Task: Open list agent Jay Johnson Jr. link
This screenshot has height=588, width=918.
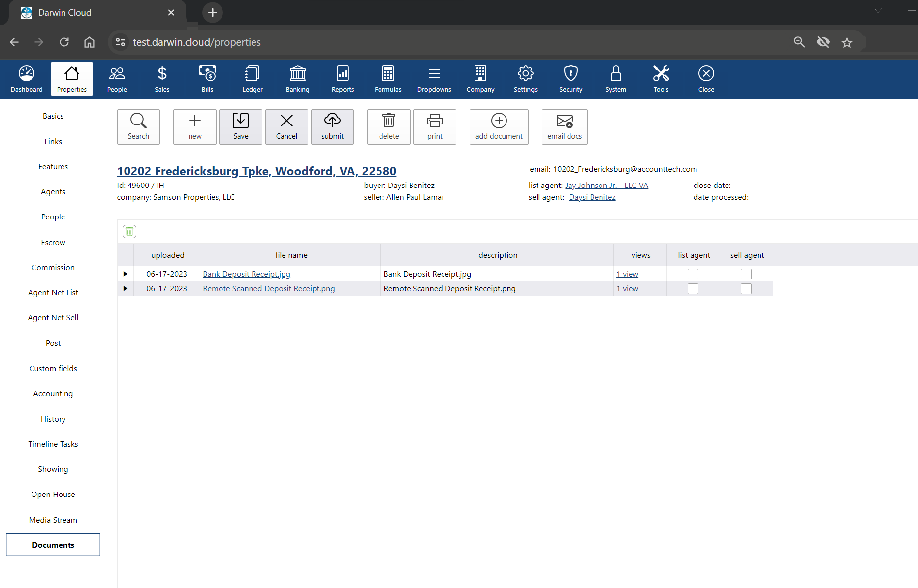Action: click(606, 186)
